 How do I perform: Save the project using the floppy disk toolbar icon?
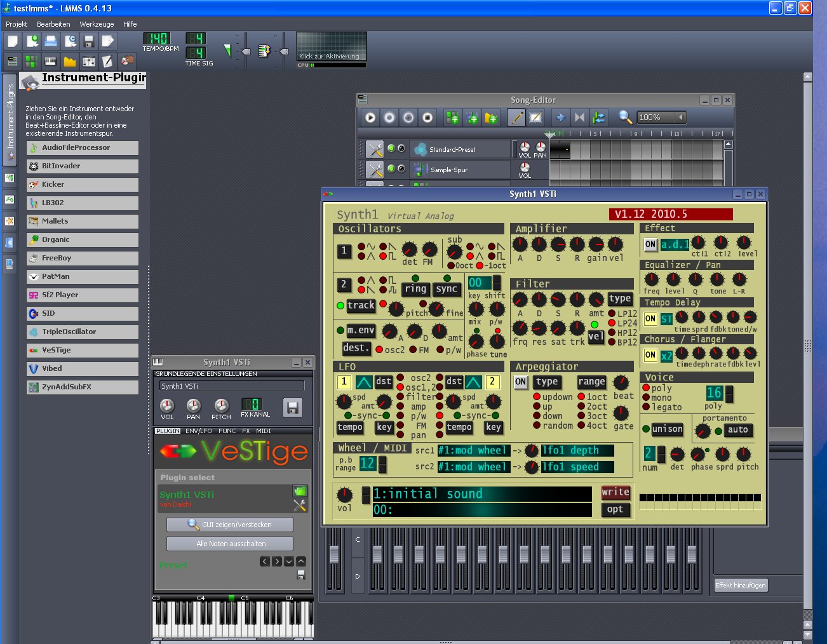[x=89, y=41]
